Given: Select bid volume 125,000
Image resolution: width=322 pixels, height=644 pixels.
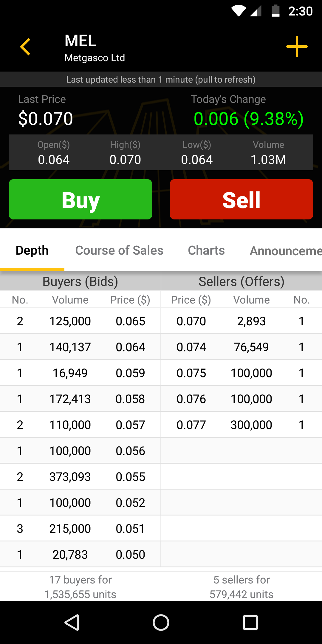Looking at the screenshot, I should pyautogui.click(x=70, y=321).
